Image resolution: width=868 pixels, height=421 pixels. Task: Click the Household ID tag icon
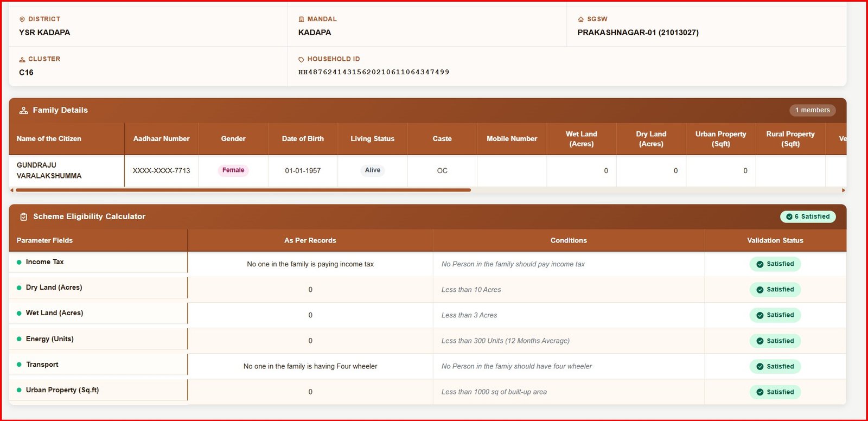coord(301,60)
